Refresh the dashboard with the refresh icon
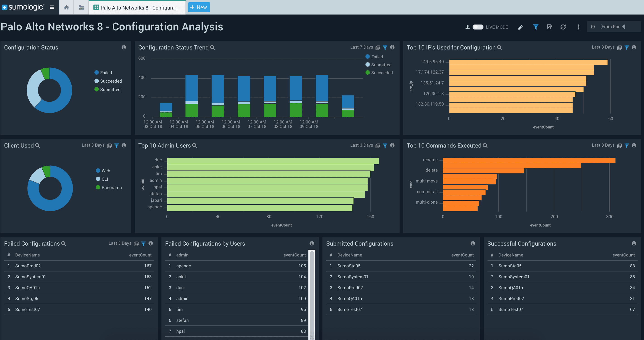644x340 pixels. point(563,27)
